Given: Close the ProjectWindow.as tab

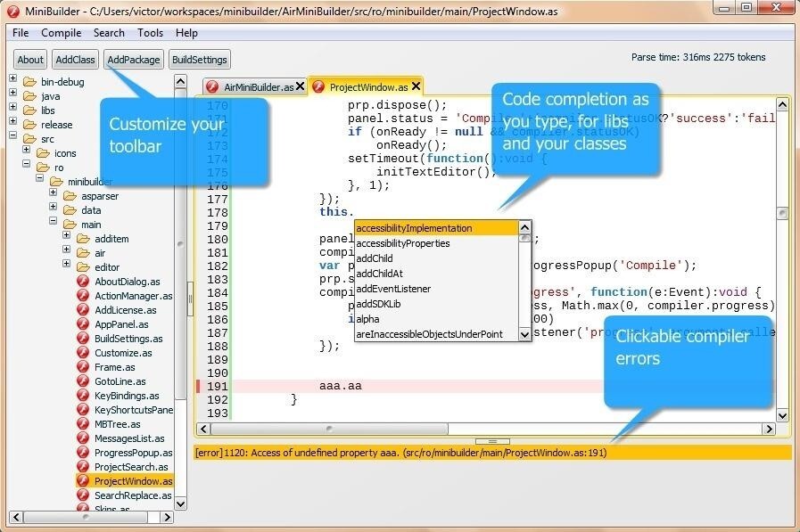Looking at the screenshot, I should coord(415,86).
